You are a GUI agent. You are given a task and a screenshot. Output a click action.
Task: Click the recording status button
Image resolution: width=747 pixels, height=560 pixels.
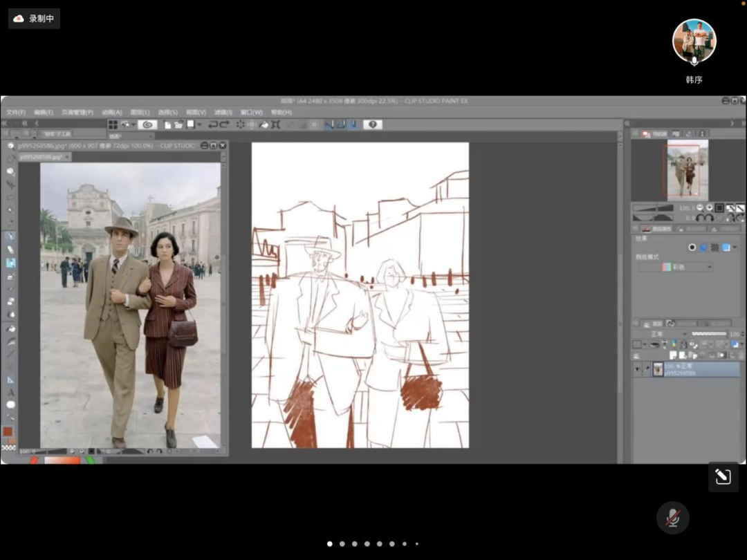coord(34,19)
